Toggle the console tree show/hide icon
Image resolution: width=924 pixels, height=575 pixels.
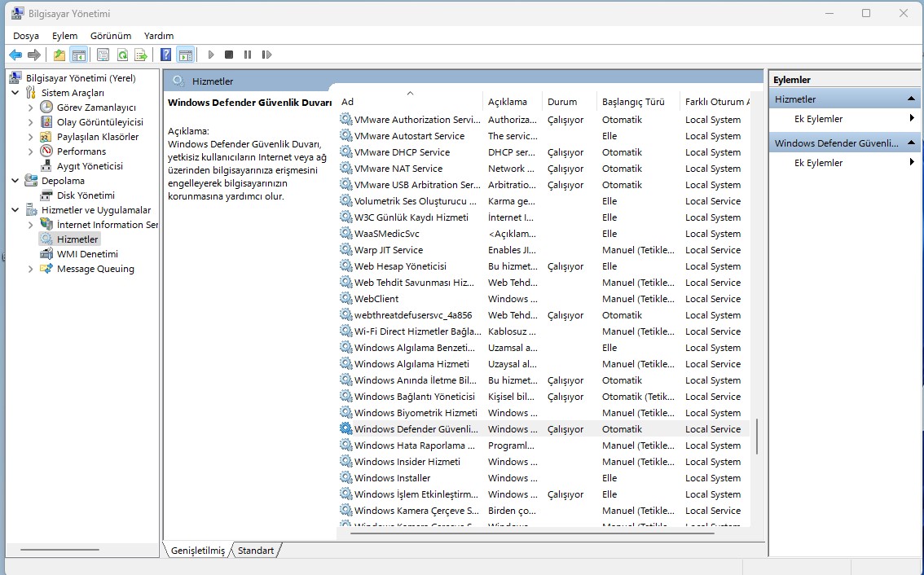[78, 55]
